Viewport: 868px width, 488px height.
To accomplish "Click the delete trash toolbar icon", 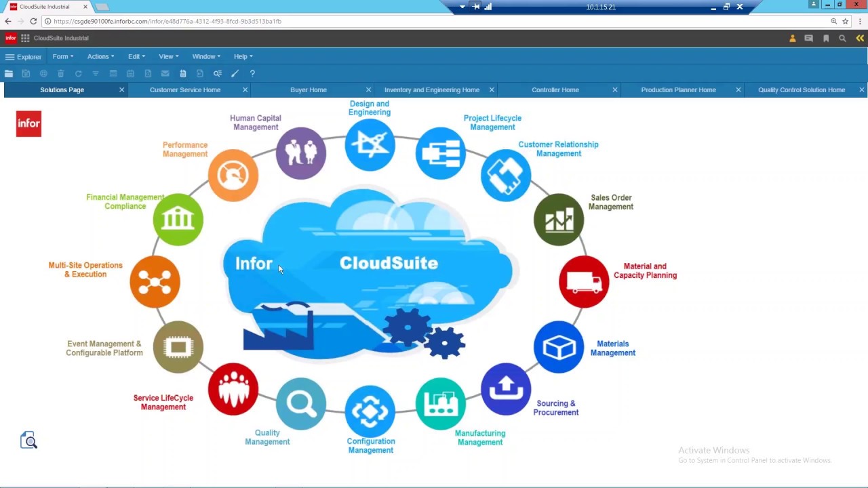I will 60,73.
